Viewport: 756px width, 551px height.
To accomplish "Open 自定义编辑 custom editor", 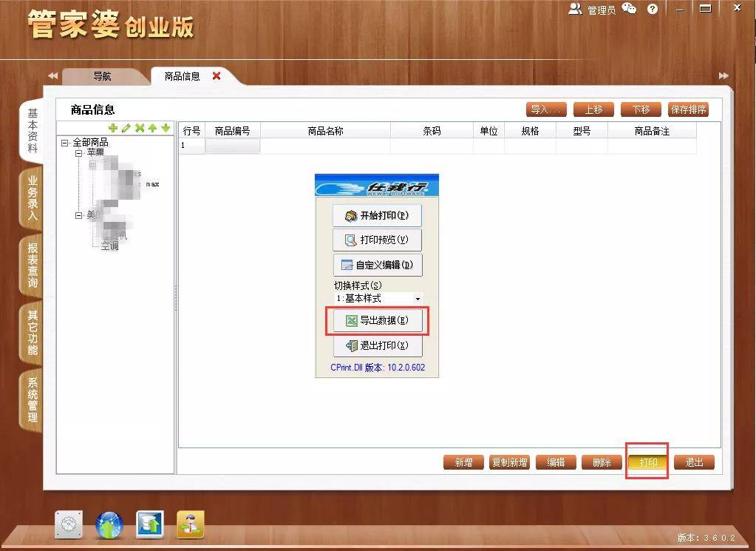I will [378, 265].
